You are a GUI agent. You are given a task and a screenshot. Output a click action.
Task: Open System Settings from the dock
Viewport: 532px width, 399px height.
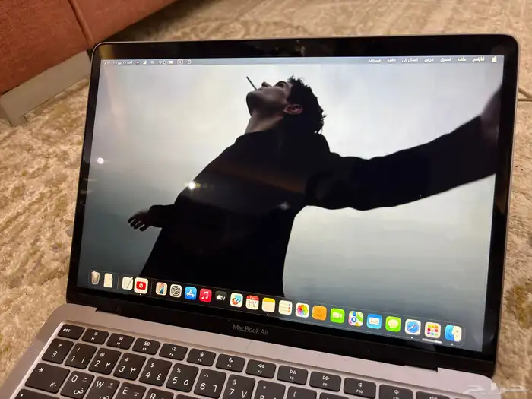point(176,290)
